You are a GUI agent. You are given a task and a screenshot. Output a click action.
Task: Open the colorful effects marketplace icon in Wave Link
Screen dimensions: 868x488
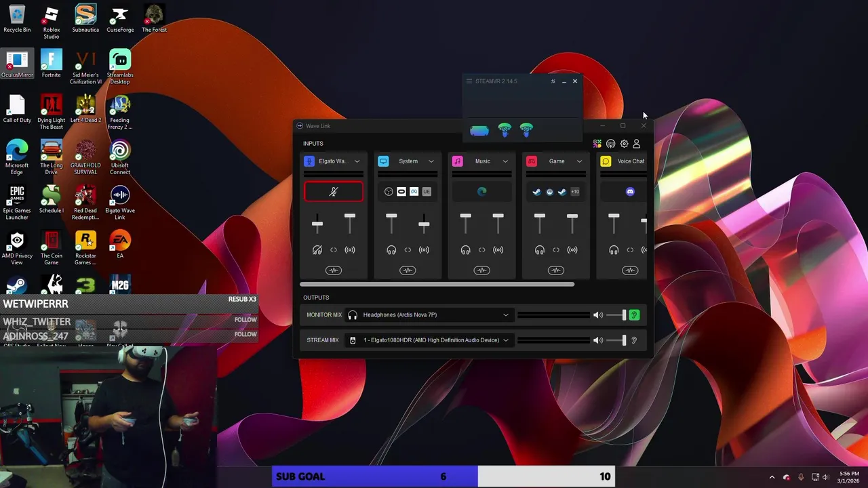coord(597,144)
